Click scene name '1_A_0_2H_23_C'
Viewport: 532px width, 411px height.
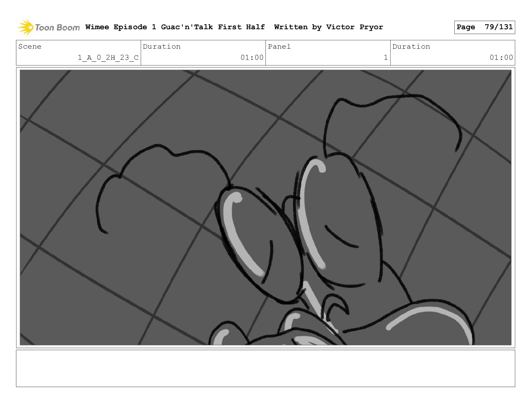pyautogui.click(x=108, y=57)
